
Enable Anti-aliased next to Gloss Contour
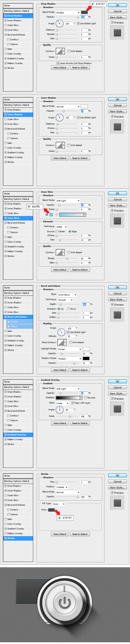tap(71, 342)
